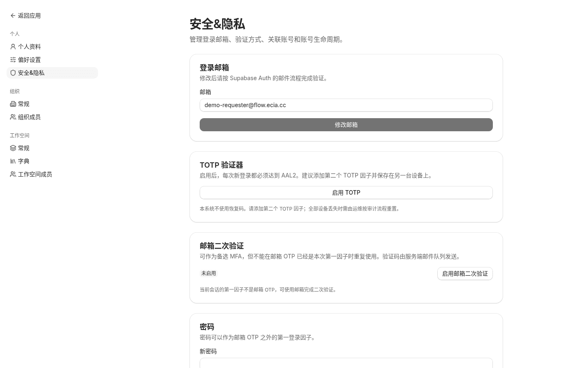Click the 安全&隐私 page title
Image resolution: width=588 pixels, height=368 pixels.
217,24
